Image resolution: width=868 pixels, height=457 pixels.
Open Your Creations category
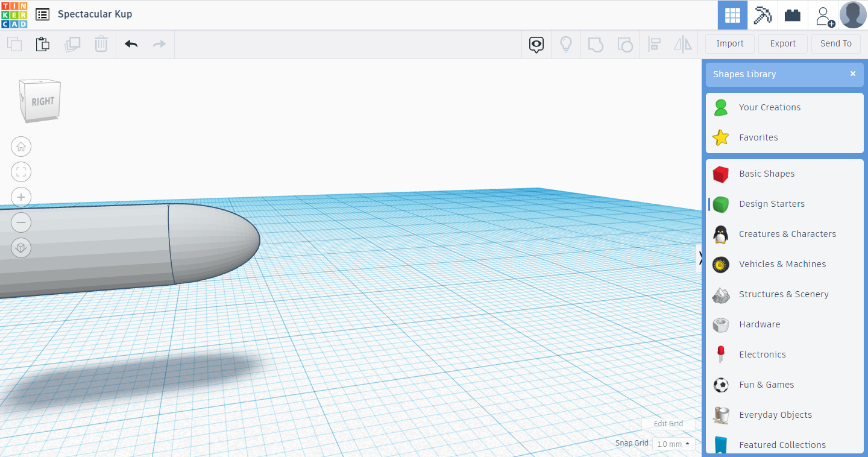(785, 107)
